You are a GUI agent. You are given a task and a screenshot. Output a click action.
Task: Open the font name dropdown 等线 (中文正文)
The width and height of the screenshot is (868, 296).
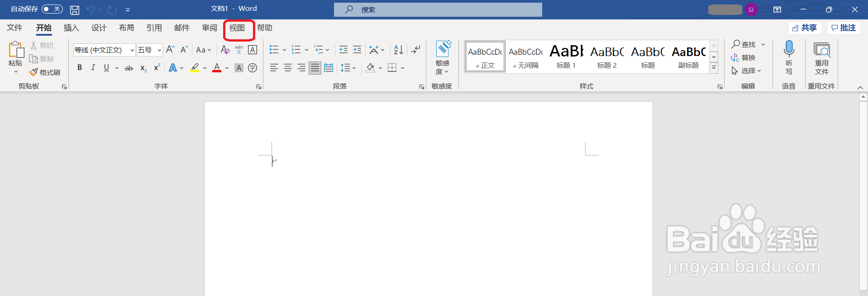click(132, 50)
